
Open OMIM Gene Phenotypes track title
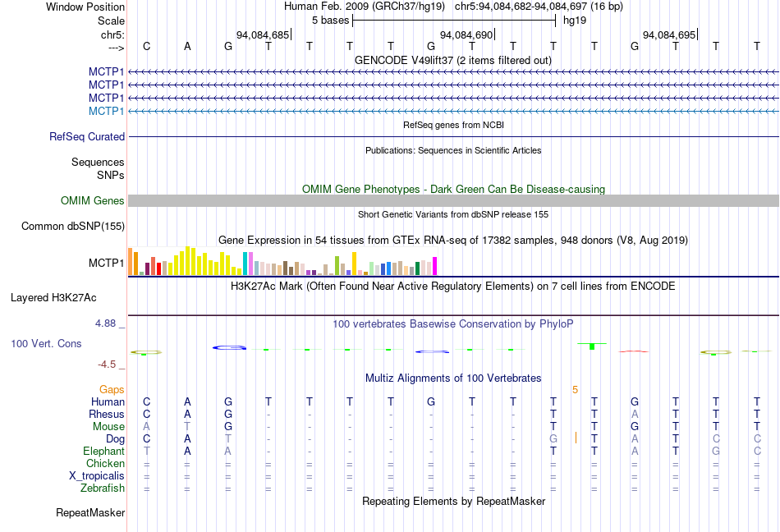(x=454, y=189)
